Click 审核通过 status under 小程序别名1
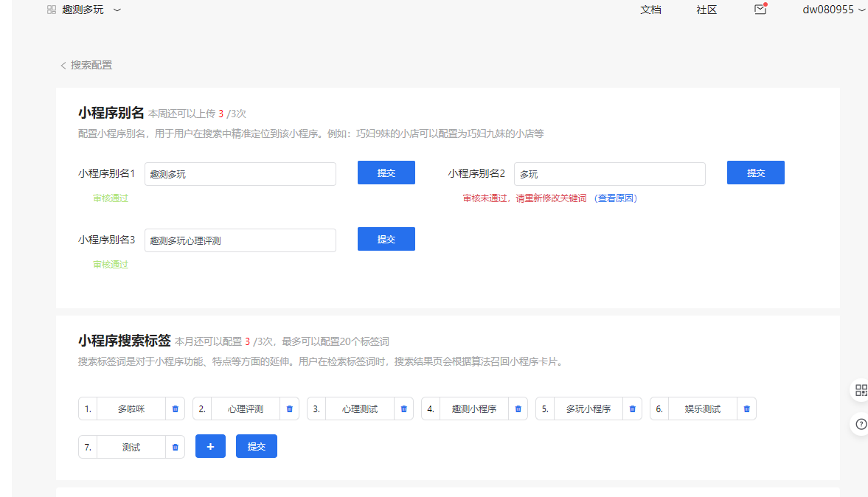868x497 pixels. [111, 198]
